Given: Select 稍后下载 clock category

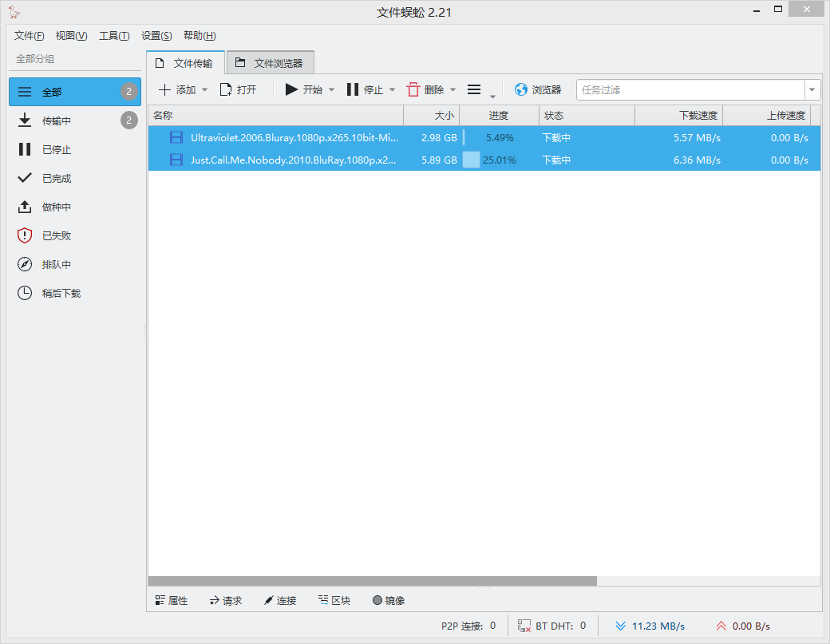Looking at the screenshot, I should click(75, 293).
